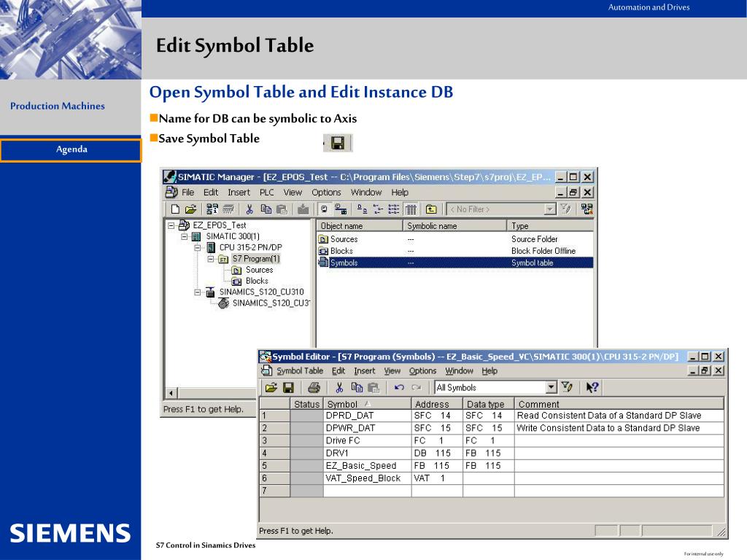Click tree pane scroll-left arrow
The height and width of the screenshot is (560, 747).
[x=171, y=393]
